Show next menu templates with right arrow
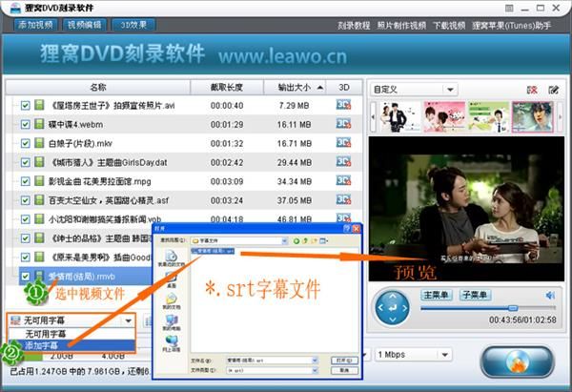 [x=560, y=116]
